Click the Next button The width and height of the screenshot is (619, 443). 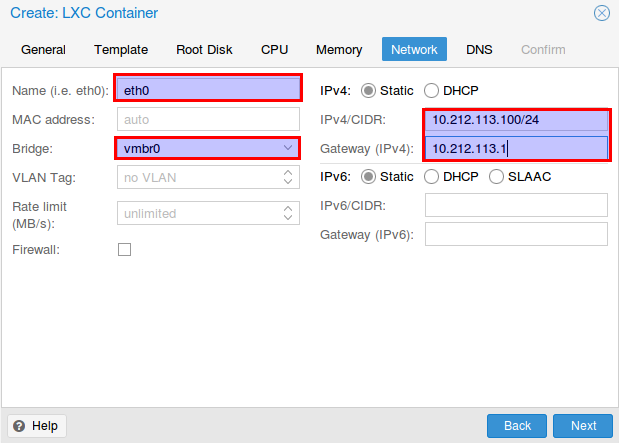point(583,426)
